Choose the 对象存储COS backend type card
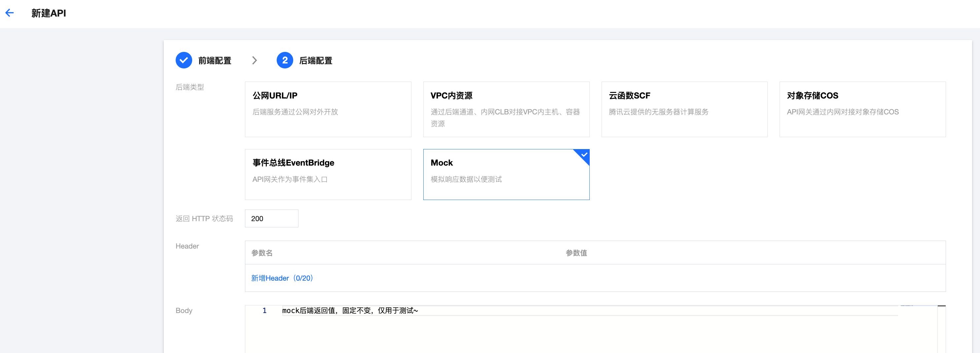The height and width of the screenshot is (353, 980). tap(862, 109)
